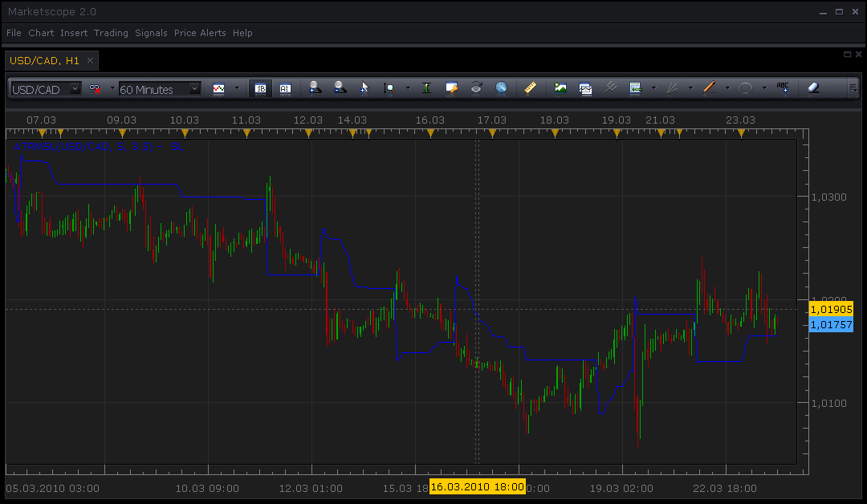The image size is (867, 504).
Task: Click the yellow 1,01905 price label
Action: tap(831, 309)
